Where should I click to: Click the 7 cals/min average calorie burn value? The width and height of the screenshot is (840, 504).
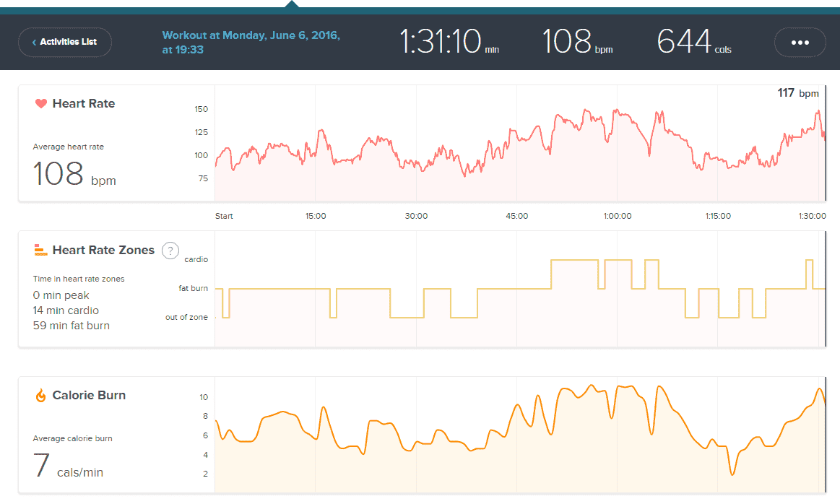click(x=68, y=466)
